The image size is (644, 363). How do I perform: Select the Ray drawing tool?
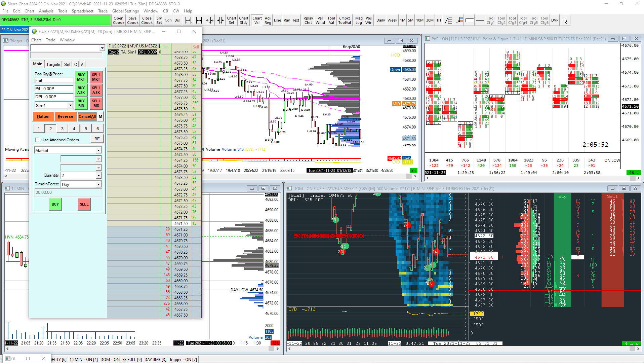[x=286, y=21]
